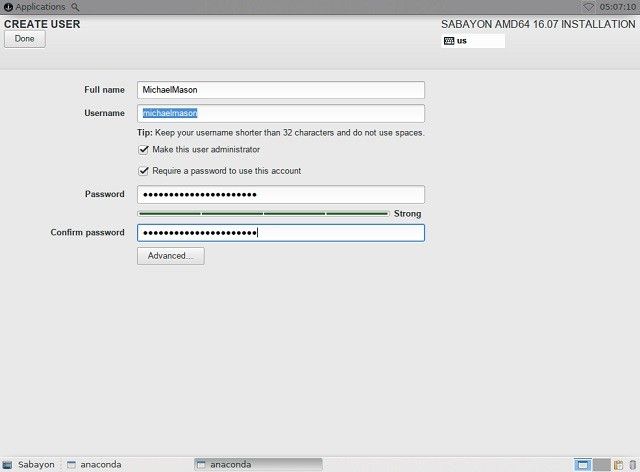This screenshot has width=640, height=472.
Task: Select first workspace in pager
Action: (x=582, y=465)
